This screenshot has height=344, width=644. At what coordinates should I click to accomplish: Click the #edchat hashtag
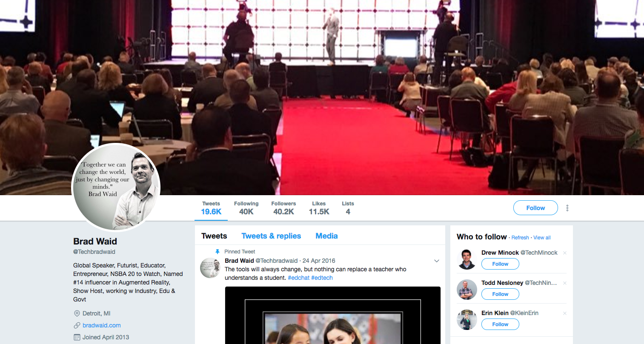tap(299, 278)
